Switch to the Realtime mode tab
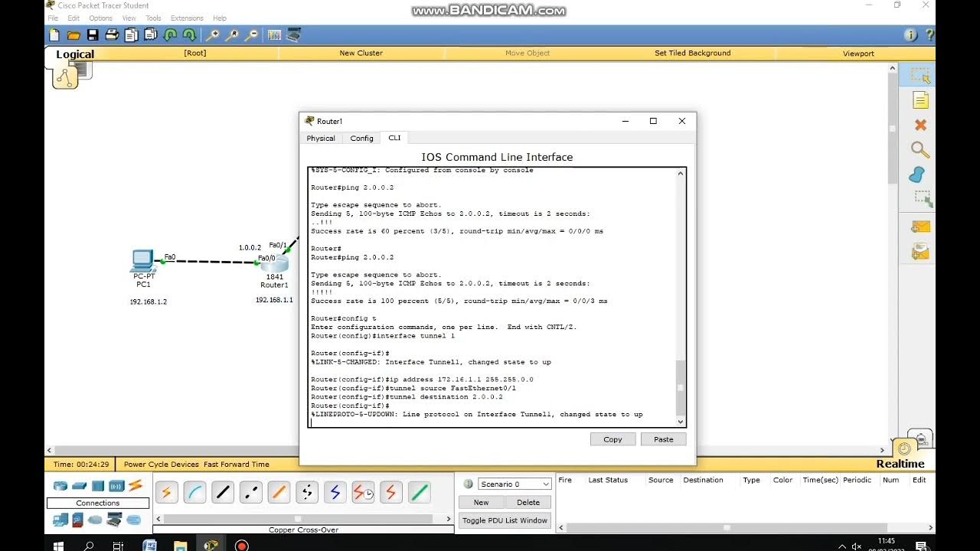 [x=900, y=464]
